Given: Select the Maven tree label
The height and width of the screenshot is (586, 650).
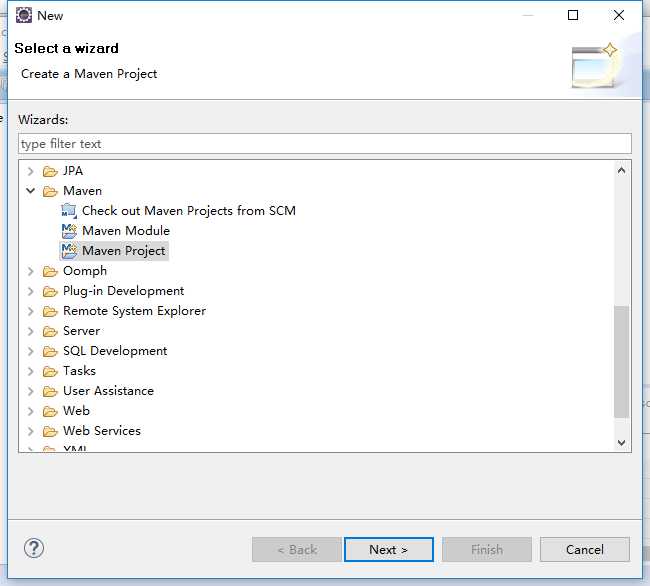Looking at the screenshot, I should pyautogui.click(x=82, y=191).
